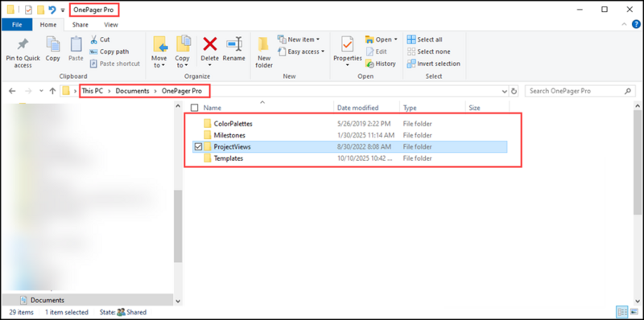
Task: Click the search magnifier icon
Action: (x=628, y=91)
